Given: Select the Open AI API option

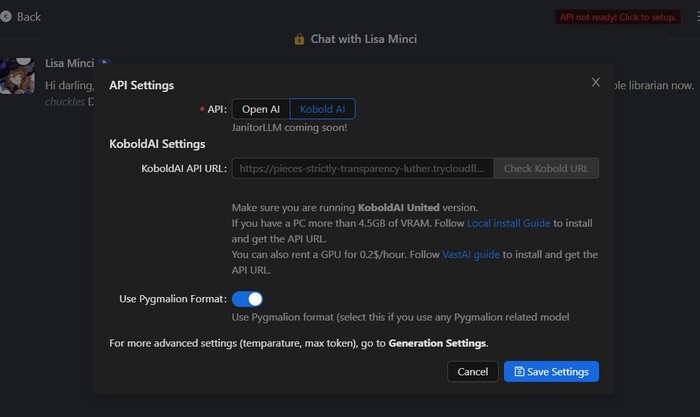Looking at the screenshot, I should 261,109.
